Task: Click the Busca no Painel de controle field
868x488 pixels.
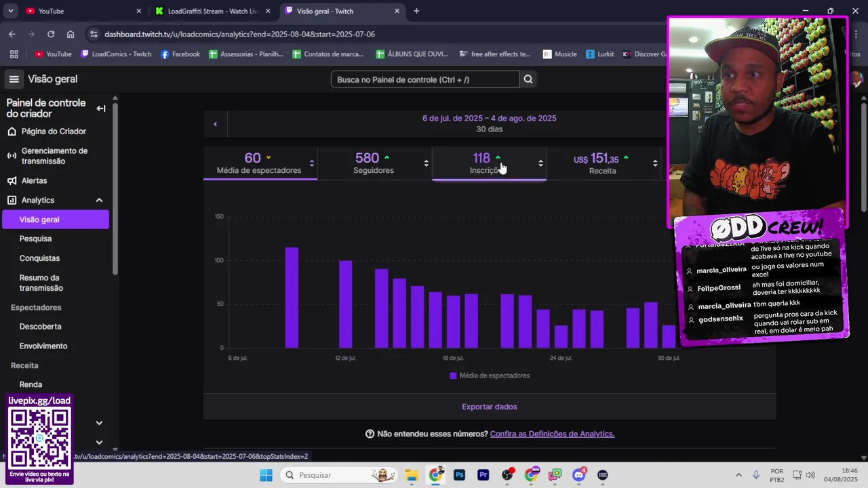Action: click(425, 79)
